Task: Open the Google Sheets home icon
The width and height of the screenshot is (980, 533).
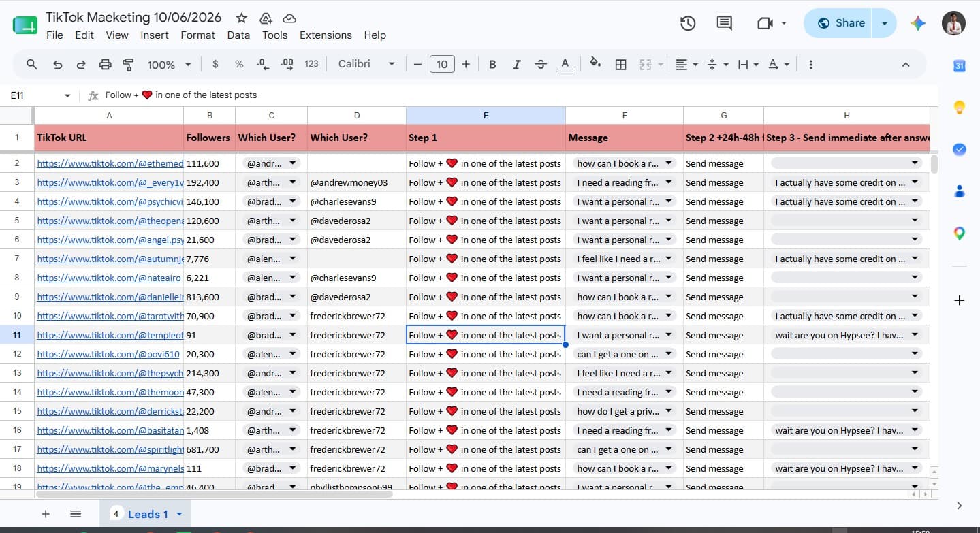Action: coord(25,26)
